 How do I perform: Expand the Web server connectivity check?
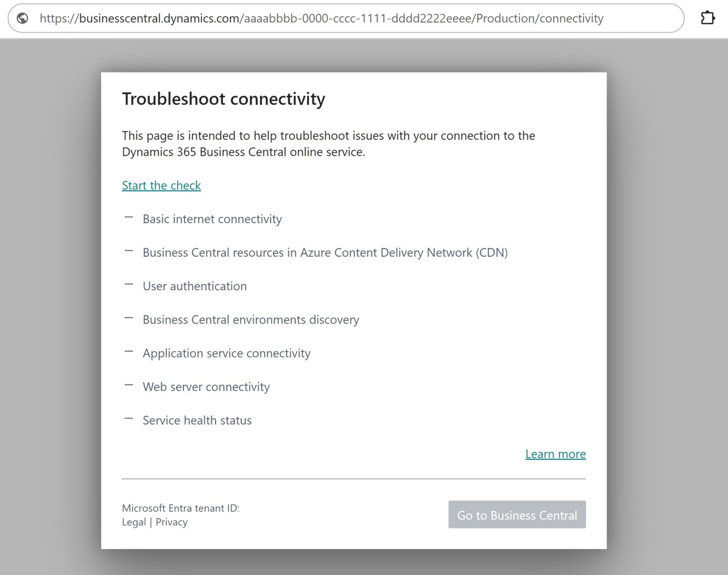pyautogui.click(x=128, y=385)
